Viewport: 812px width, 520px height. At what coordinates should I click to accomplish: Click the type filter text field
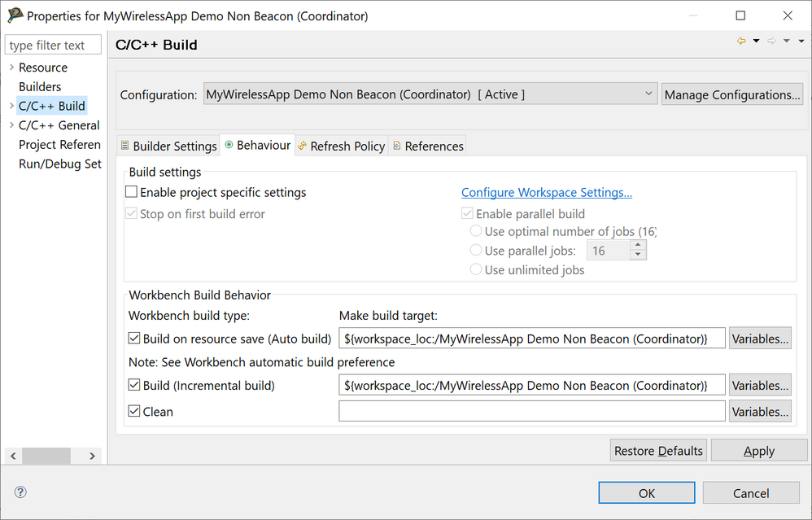click(54, 46)
